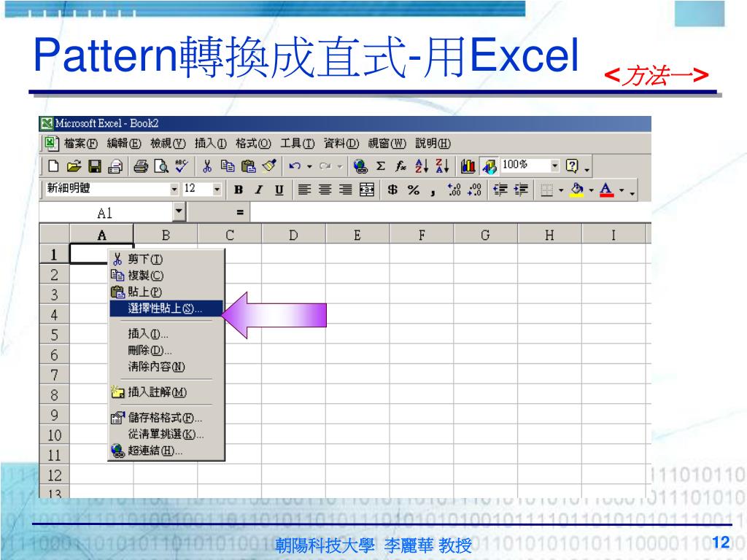The height and width of the screenshot is (560, 747).
Task: Open the 格式(O) menu
Action: click(x=253, y=144)
